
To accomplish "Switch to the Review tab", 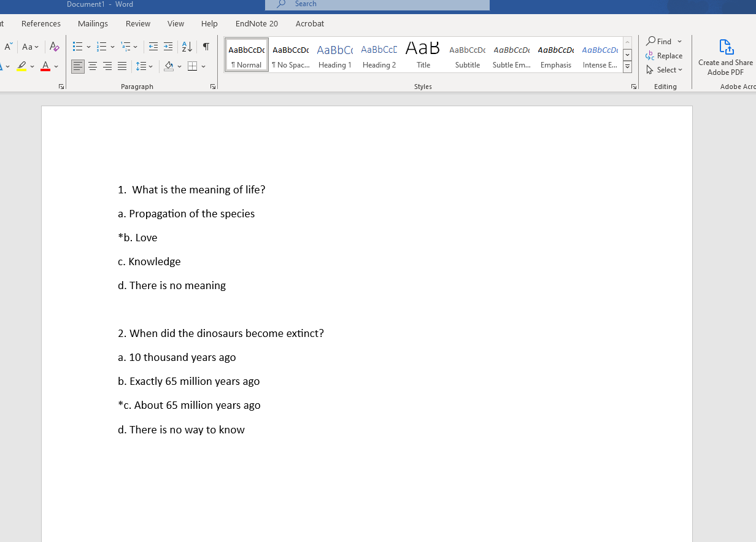I will [138, 23].
